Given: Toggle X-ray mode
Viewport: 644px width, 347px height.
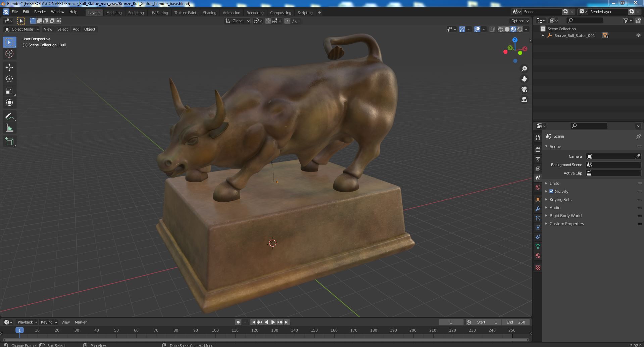Looking at the screenshot, I should coord(492,29).
